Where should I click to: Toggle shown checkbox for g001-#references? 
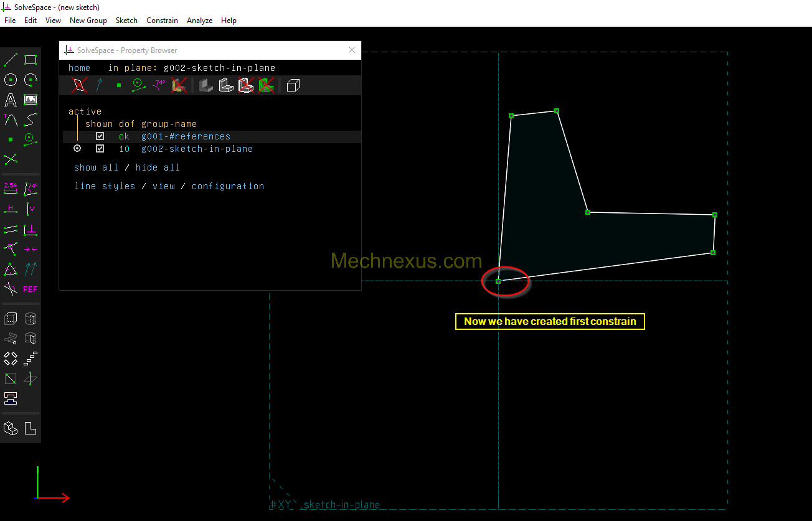pos(100,136)
